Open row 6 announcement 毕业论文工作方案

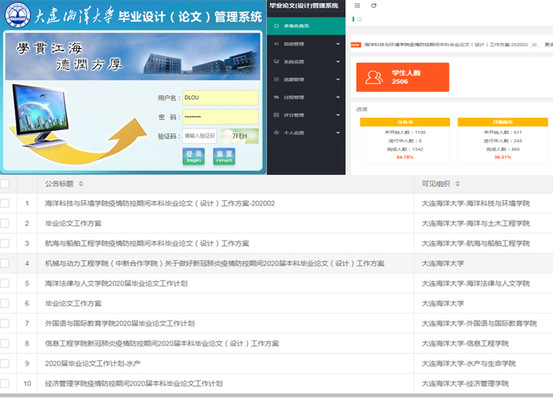[x=73, y=303]
